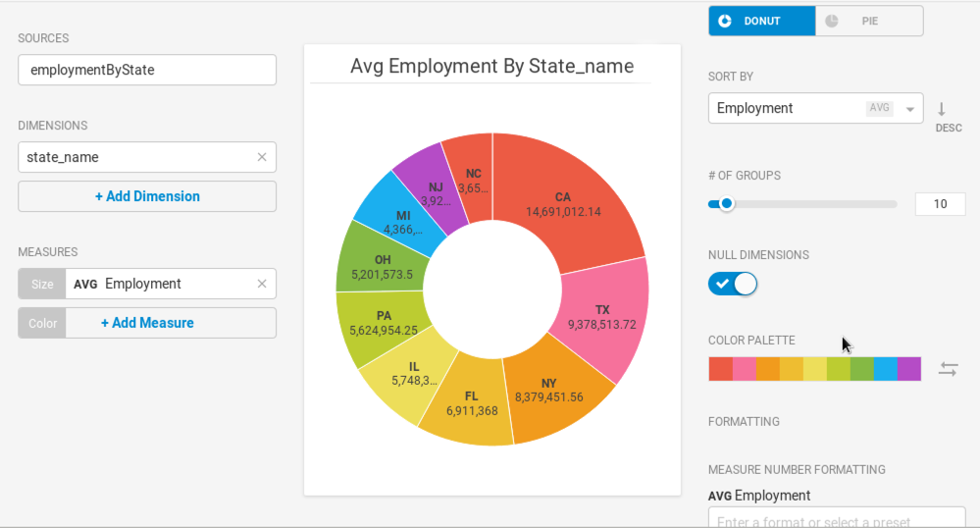Click the Size label on Employment measure
980x528 pixels.
click(x=42, y=284)
